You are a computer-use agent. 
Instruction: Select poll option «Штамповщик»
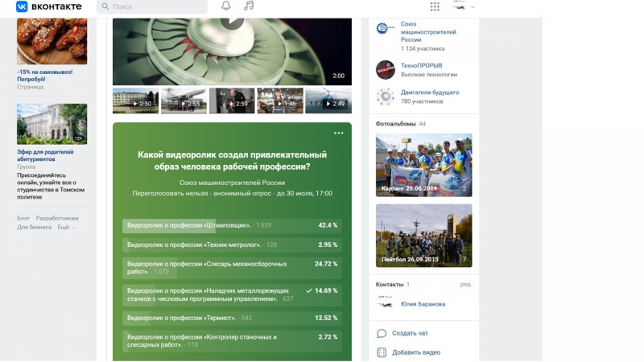pyautogui.click(x=232, y=225)
